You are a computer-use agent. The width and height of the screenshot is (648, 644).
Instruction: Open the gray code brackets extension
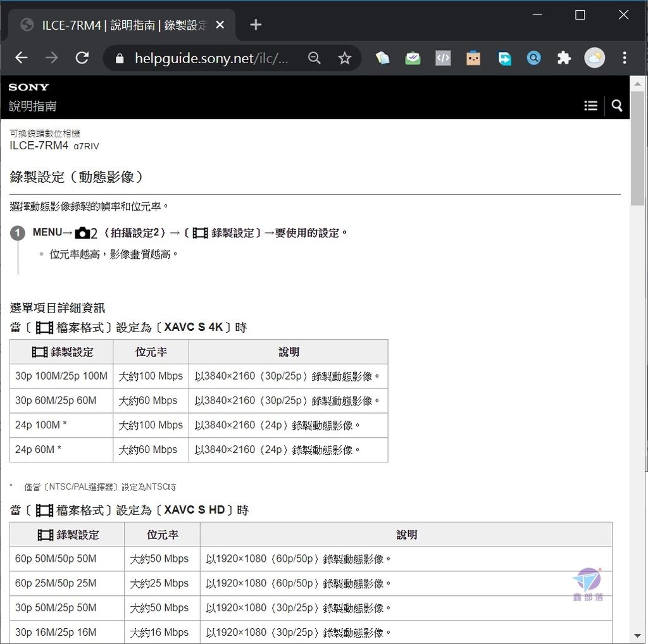coord(442,58)
